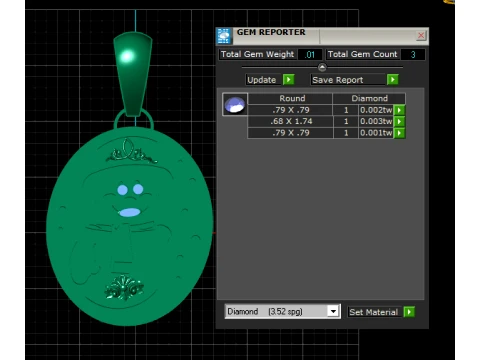Select the 0.003tw weight cell
Image resolution: width=480 pixels, height=360 pixels.
(x=376, y=121)
